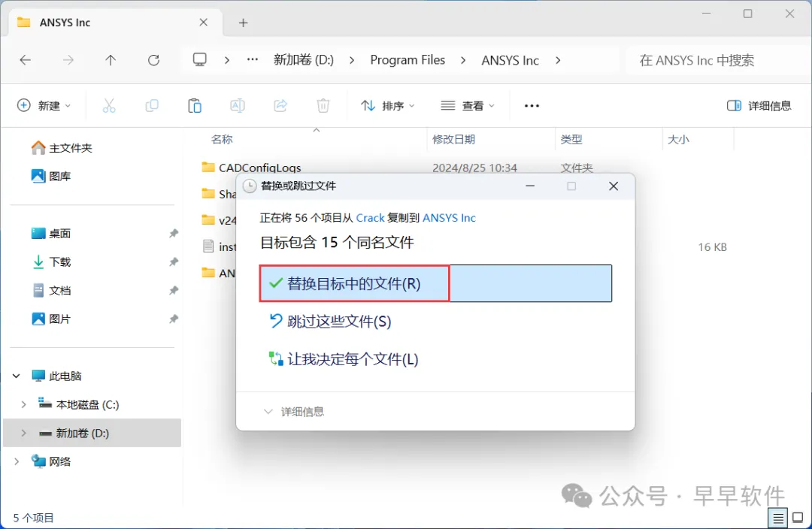The image size is (812, 529).
Task: Go up one folder level
Action: pyautogui.click(x=111, y=60)
